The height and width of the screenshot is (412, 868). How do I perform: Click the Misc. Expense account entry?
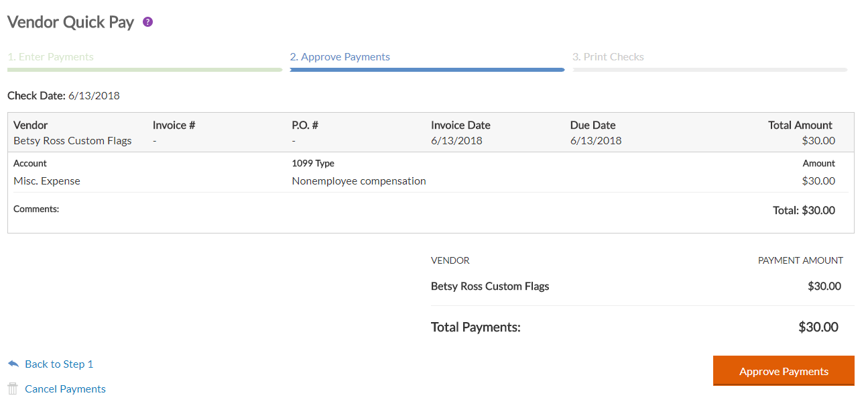(47, 181)
